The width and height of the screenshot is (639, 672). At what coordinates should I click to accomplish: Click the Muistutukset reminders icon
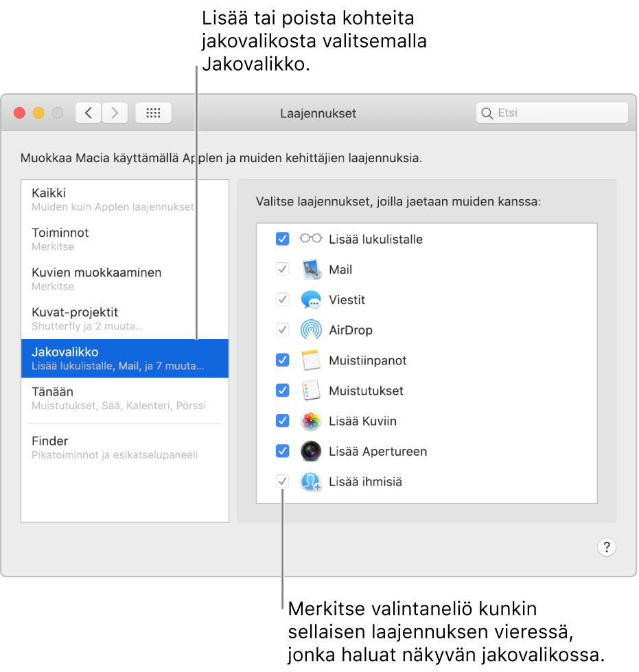[x=311, y=391]
